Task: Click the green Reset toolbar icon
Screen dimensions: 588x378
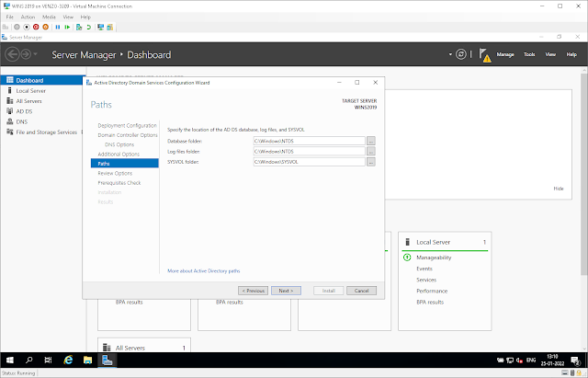Action: 67,27
